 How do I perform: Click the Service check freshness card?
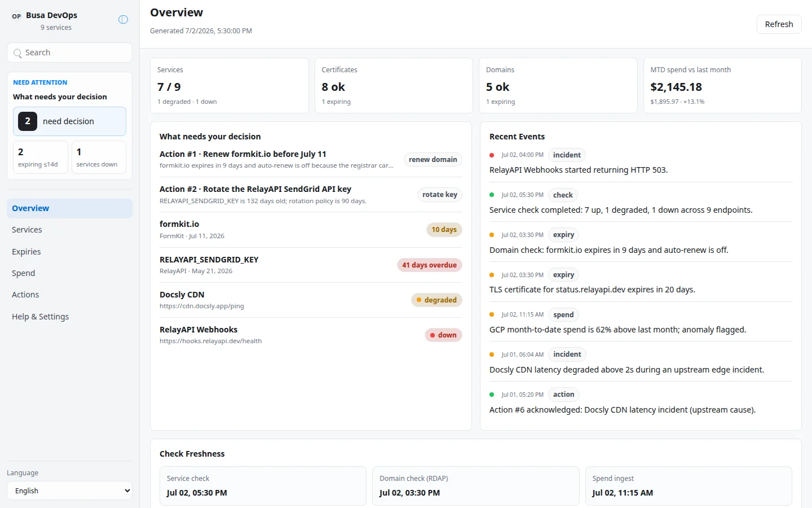[x=263, y=486]
